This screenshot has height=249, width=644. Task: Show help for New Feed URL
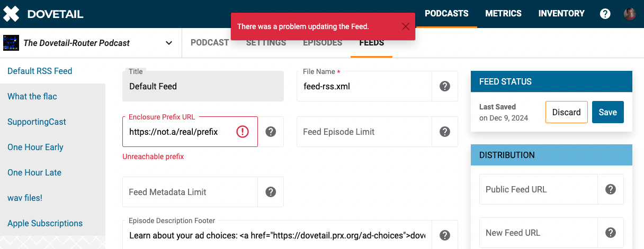click(x=611, y=233)
